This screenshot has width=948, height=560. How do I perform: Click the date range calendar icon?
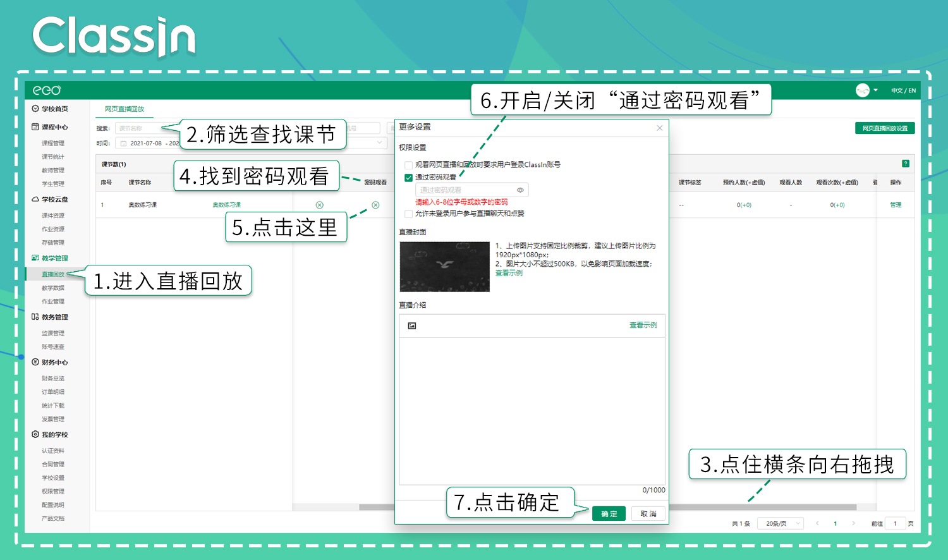click(x=124, y=143)
